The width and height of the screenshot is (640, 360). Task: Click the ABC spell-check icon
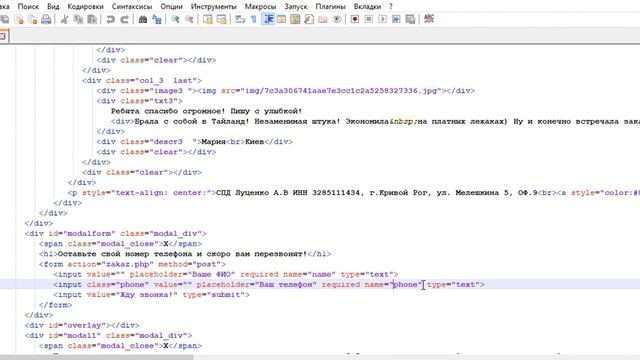click(x=429, y=19)
